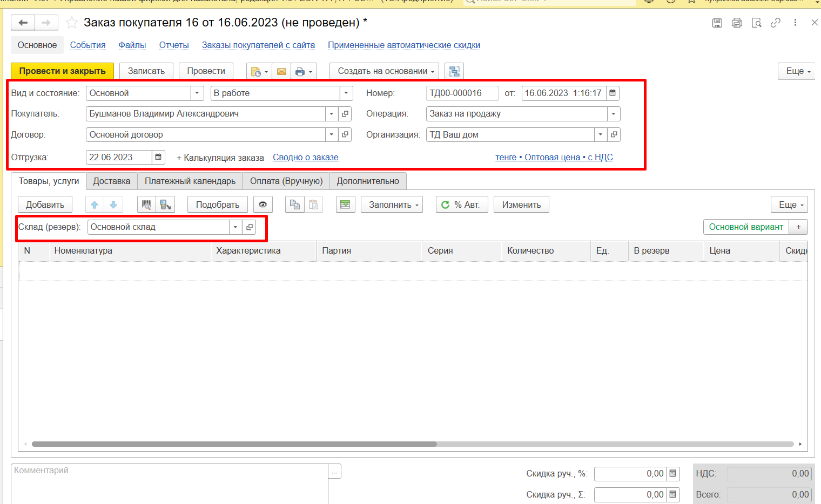
Task: Expand the Склад (резерв) dropdown
Action: (235, 227)
